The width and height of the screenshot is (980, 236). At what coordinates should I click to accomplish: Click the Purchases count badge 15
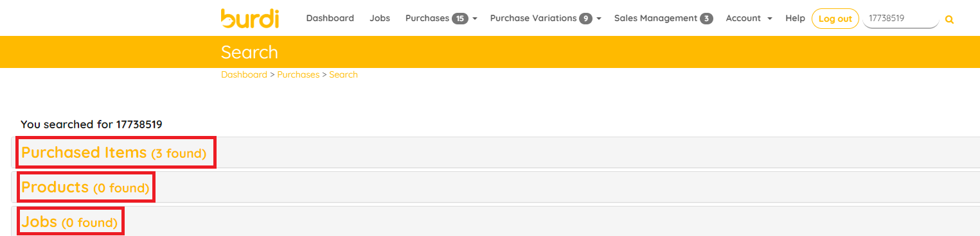coord(459,19)
